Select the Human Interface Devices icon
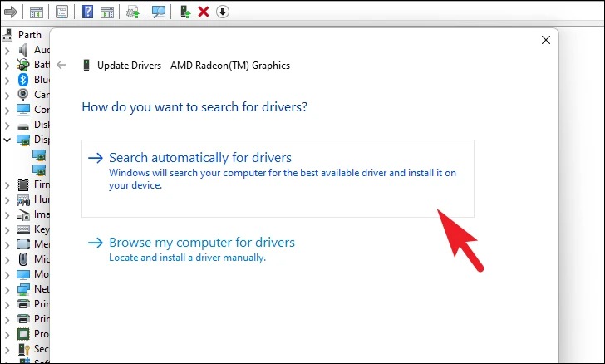This screenshot has height=364, width=605. point(22,199)
